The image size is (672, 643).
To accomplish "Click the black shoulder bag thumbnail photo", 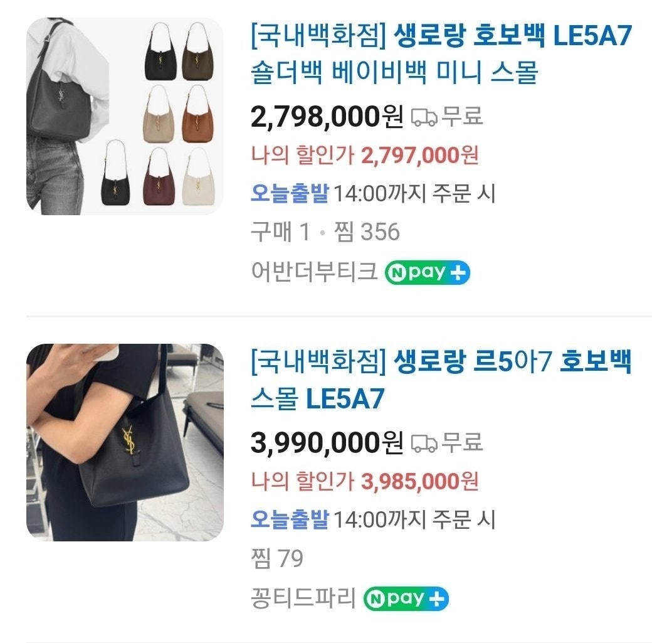I will point(125,442).
